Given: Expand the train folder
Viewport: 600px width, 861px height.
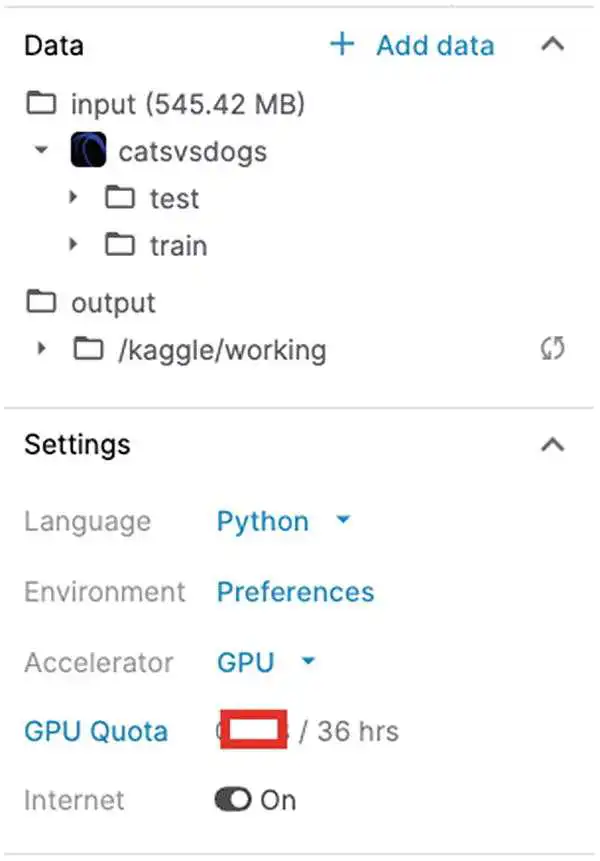Looking at the screenshot, I should [x=73, y=244].
